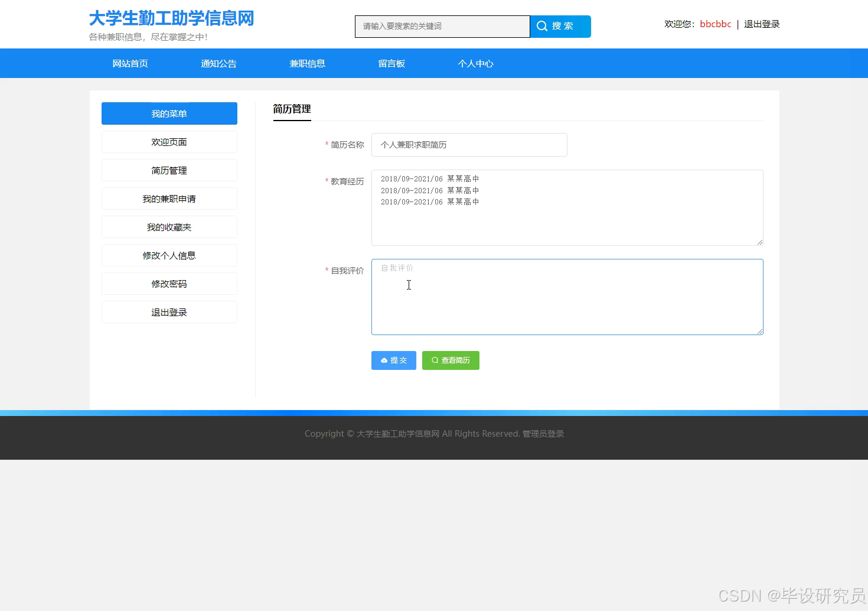Viewport: 868px width, 611px height.
Task: Click the 教育经历 textarea resize handle
Action: coord(760,242)
